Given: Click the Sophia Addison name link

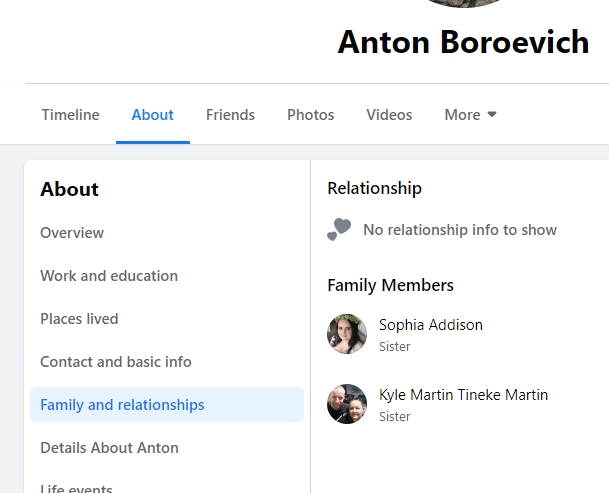Looking at the screenshot, I should [x=431, y=325].
